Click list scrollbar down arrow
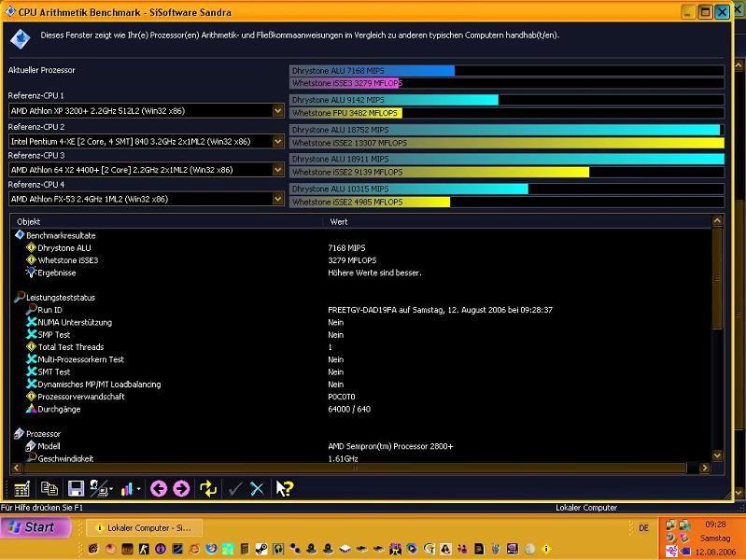Image resolution: width=746 pixels, height=560 pixels. (717, 455)
